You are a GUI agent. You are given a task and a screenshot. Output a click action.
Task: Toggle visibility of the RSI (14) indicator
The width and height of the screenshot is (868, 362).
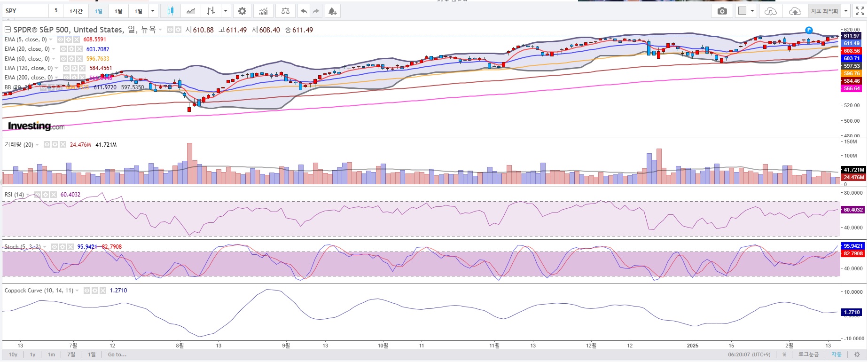38,195
